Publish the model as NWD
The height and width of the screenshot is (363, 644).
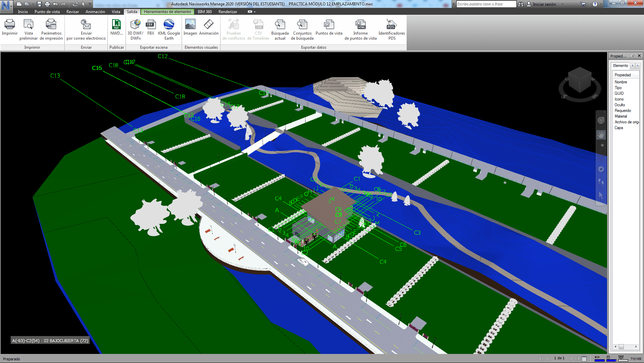[117, 27]
